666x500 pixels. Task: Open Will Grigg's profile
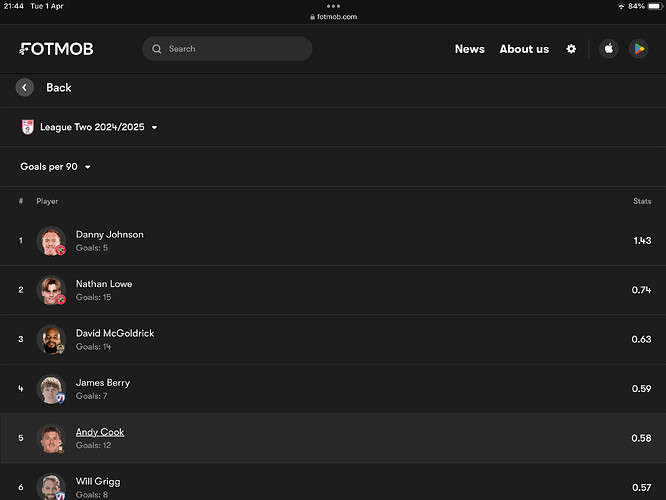(x=98, y=481)
